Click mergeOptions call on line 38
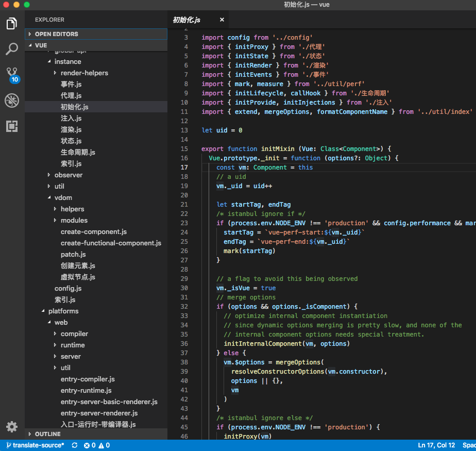 pyautogui.click(x=298, y=362)
